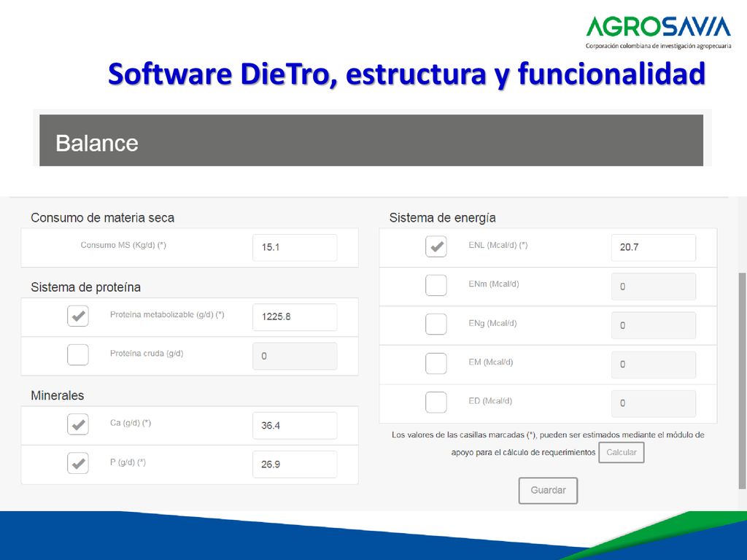Check the EM (Mcal/d) option
Image resolution: width=747 pixels, height=560 pixels.
coord(436,363)
